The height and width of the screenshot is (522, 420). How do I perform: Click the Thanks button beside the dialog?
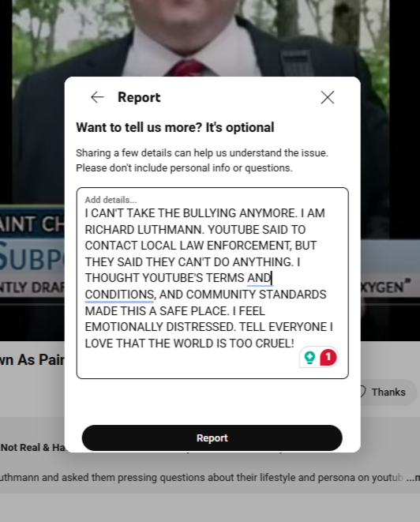(386, 392)
